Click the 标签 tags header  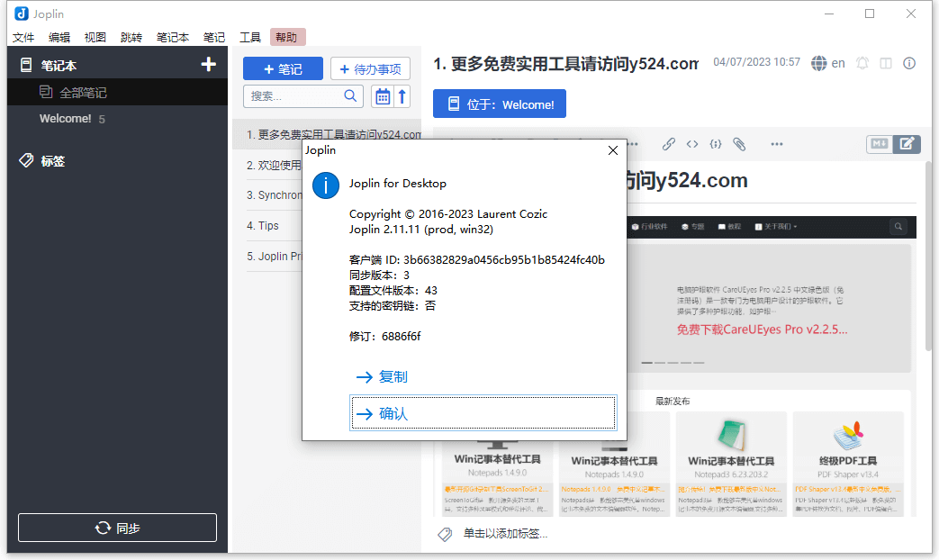point(53,160)
